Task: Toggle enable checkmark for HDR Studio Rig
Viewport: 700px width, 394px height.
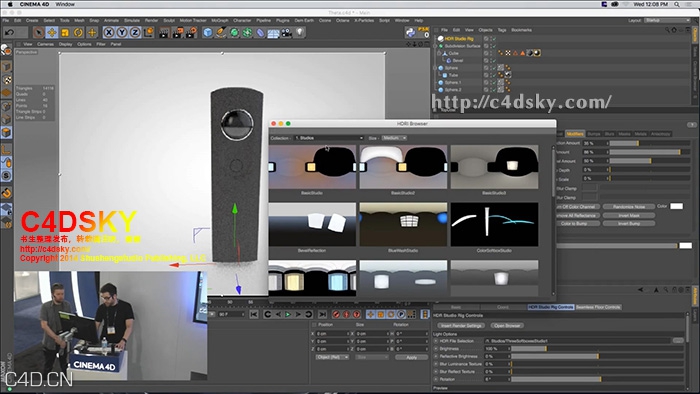Action: pos(494,39)
